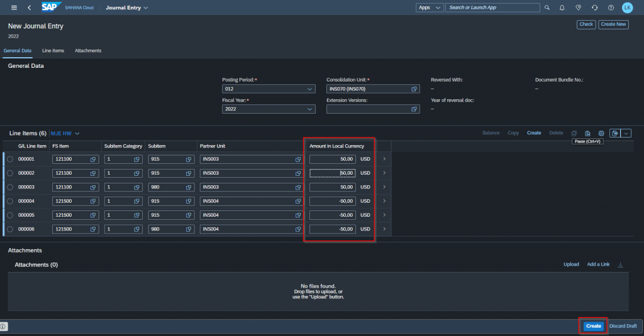Expand the export options arrow
The width and height of the screenshot is (644, 336).
(x=626, y=133)
